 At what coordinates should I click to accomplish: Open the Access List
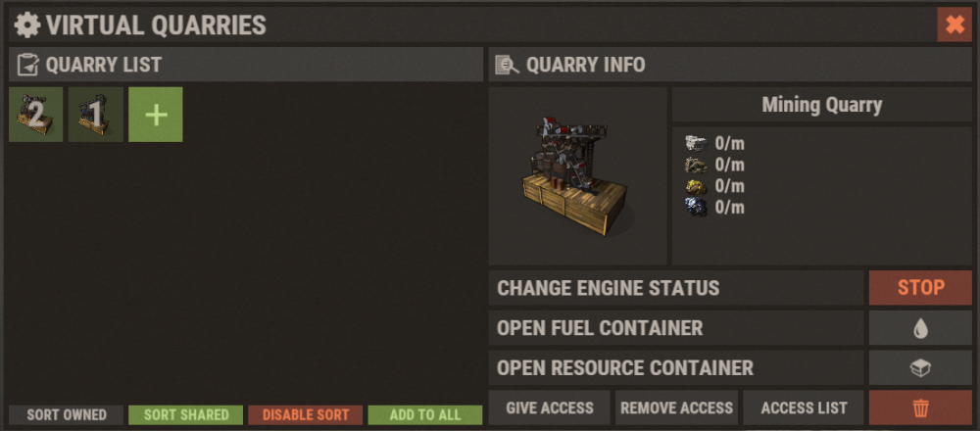point(804,407)
